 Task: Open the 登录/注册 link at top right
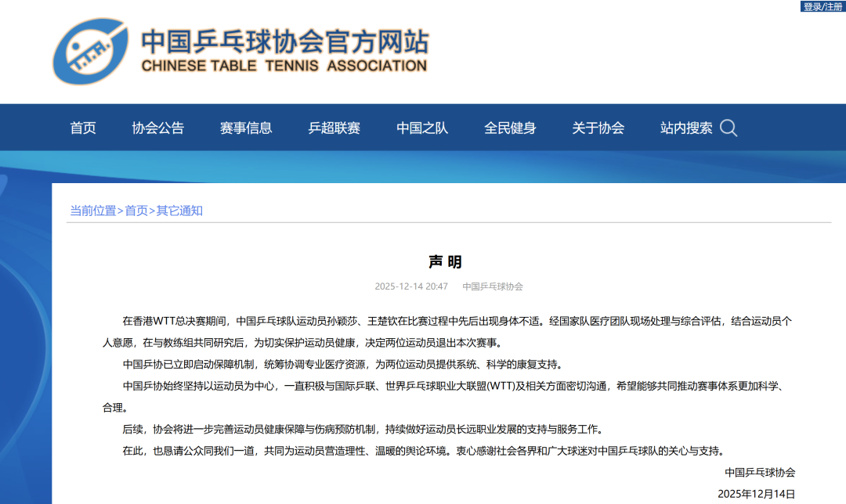coord(822,6)
